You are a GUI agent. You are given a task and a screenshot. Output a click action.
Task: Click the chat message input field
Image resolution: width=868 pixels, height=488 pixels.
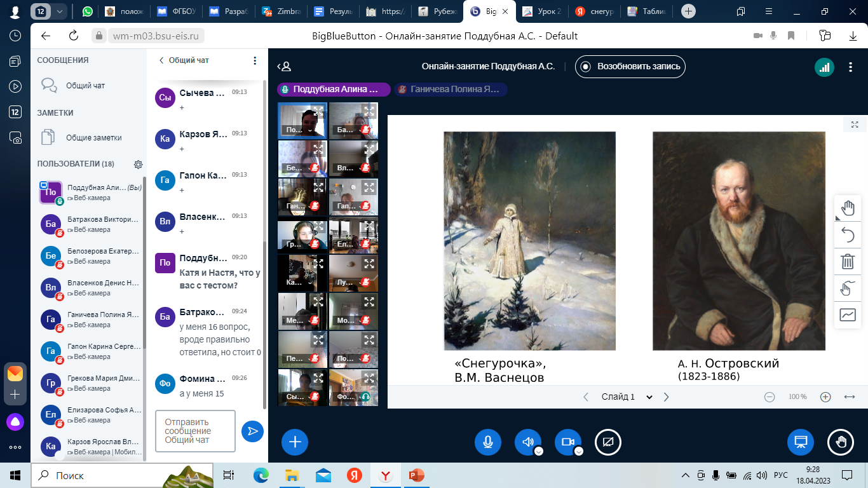[x=195, y=431]
